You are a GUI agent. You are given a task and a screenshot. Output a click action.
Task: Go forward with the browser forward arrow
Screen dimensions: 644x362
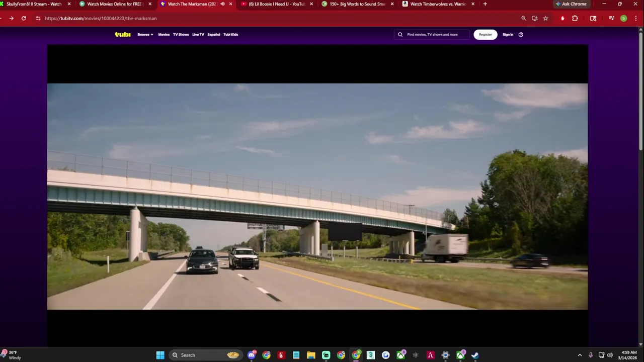coord(11,18)
